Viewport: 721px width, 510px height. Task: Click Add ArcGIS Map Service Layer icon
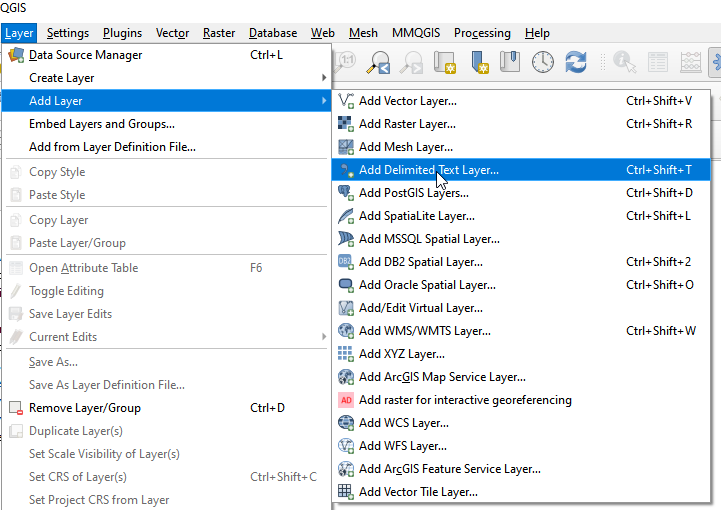pyautogui.click(x=346, y=377)
